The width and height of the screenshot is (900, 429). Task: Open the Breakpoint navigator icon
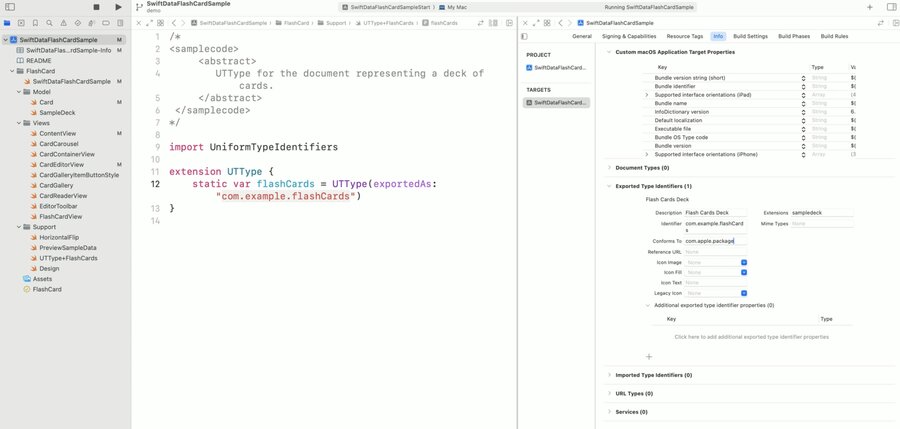[106, 23]
